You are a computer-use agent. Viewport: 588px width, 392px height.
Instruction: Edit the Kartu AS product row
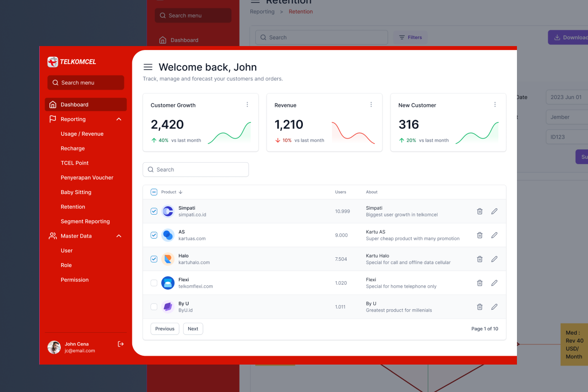click(494, 235)
